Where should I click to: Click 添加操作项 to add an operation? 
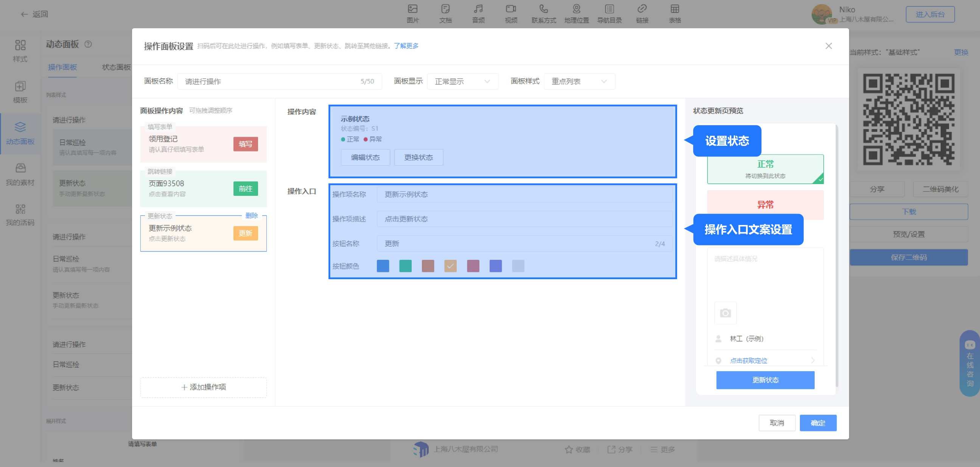[203, 387]
